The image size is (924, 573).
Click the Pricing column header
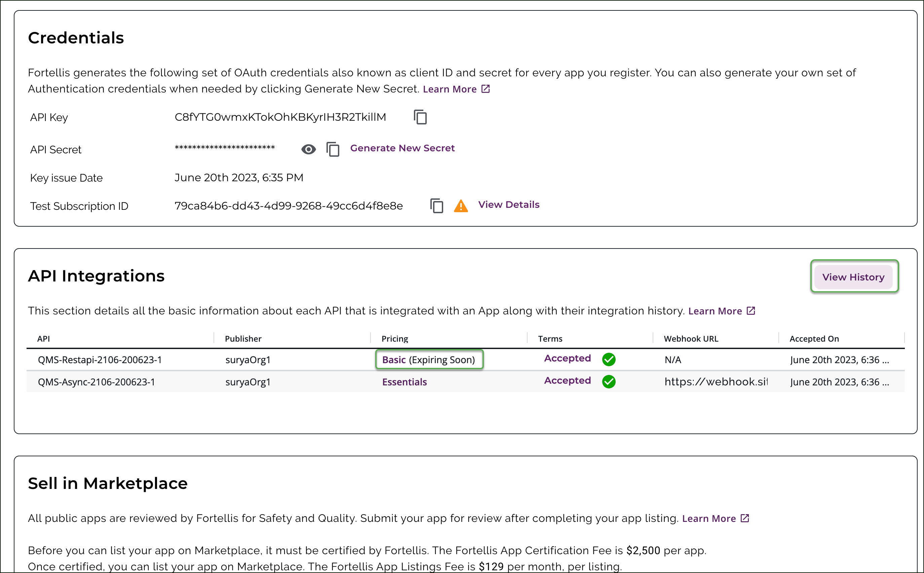(394, 338)
